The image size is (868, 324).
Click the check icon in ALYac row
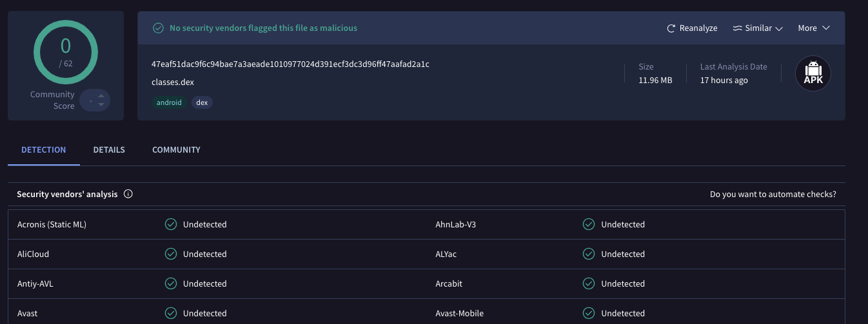589,254
